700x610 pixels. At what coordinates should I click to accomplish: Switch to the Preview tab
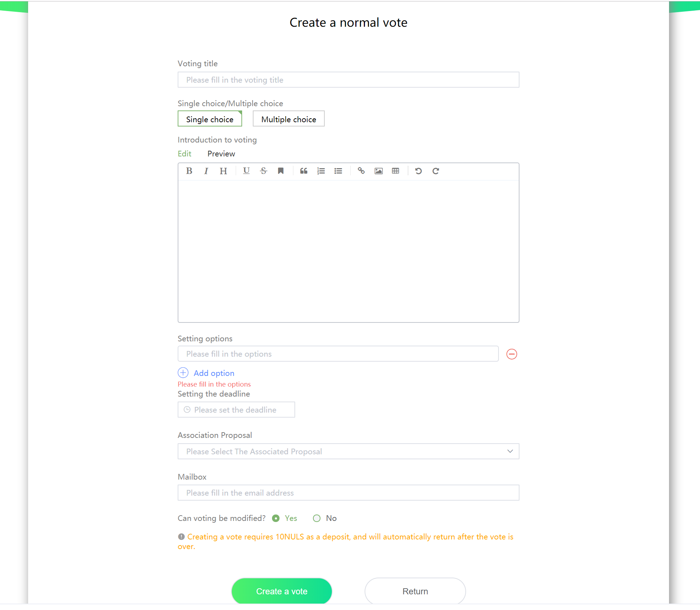click(x=221, y=154)
